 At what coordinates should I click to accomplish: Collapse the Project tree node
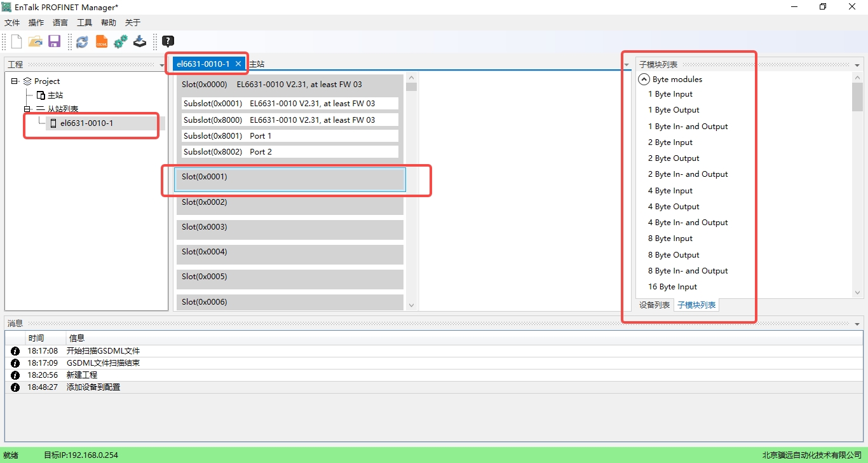click(x=15, y=81)
